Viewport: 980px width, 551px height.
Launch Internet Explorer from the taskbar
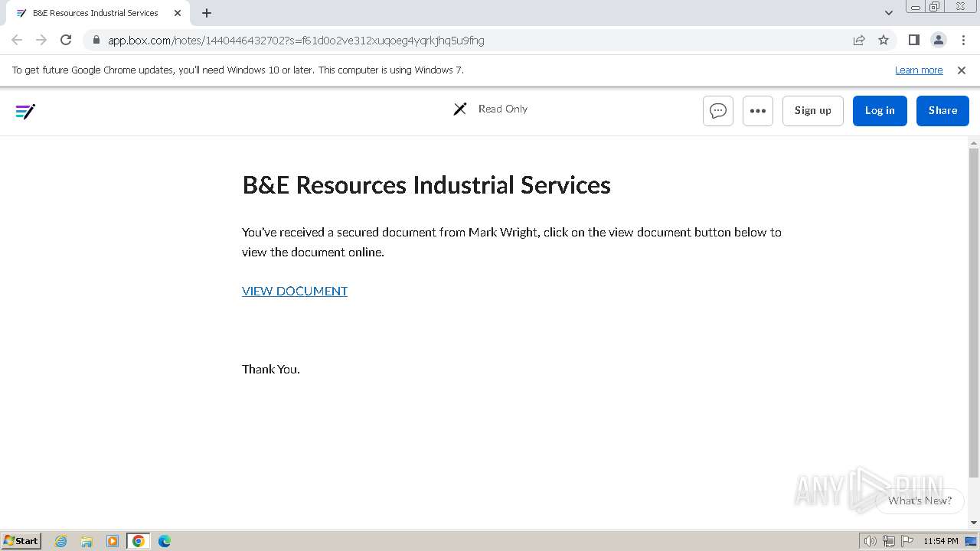click(61, 541)
